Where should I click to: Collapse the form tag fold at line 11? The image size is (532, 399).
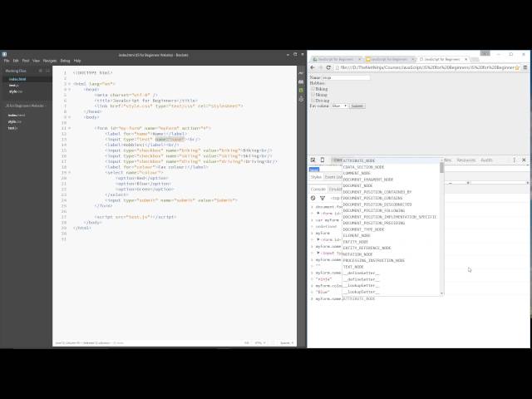coord(70,128)
